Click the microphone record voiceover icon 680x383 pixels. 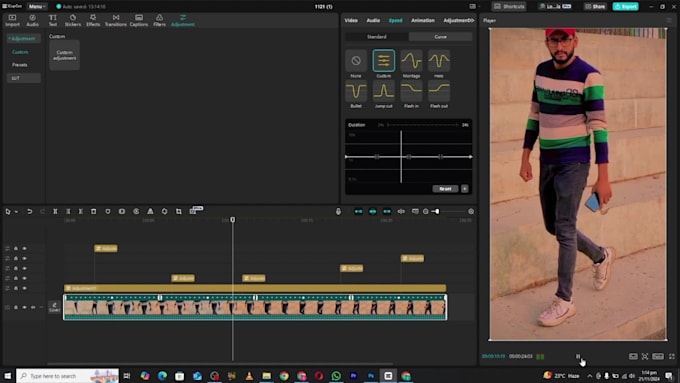[338, 212]
